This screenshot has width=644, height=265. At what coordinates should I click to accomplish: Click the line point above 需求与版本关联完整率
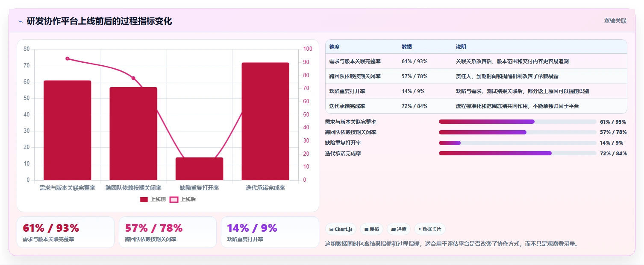pyautogui.click(x=68, y=58)
